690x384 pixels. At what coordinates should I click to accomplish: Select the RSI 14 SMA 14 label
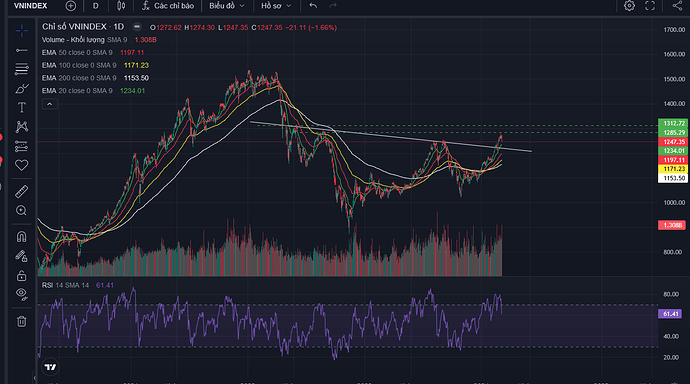tap(65, 285)
